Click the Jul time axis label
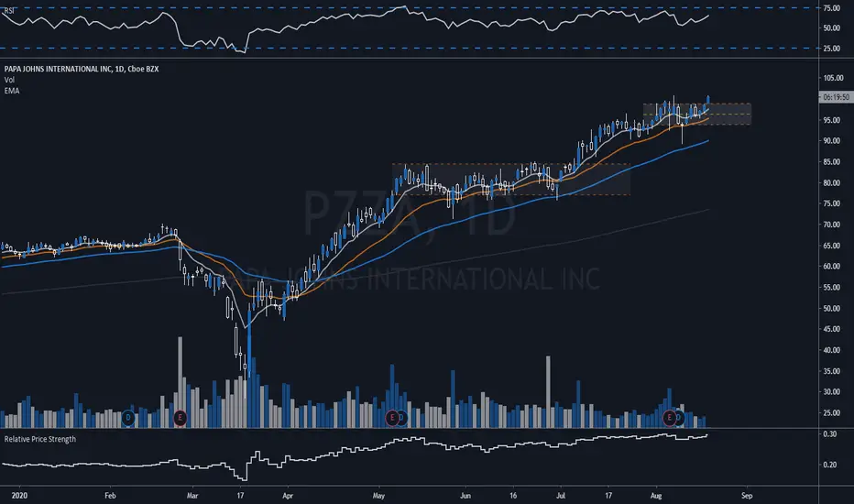The width and height of the screenshot is (854, 504). (x=561, y=496)
